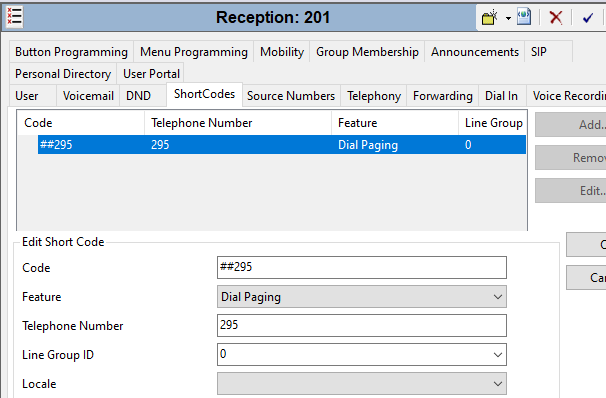Open the Group Membership tab

[x=367, y=52]
